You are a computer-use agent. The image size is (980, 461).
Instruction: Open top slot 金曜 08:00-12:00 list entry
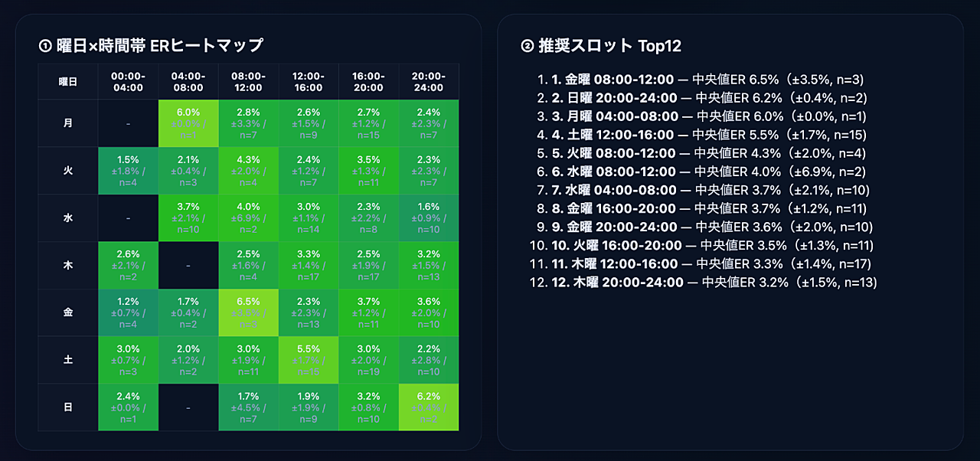tap(612, 80)
